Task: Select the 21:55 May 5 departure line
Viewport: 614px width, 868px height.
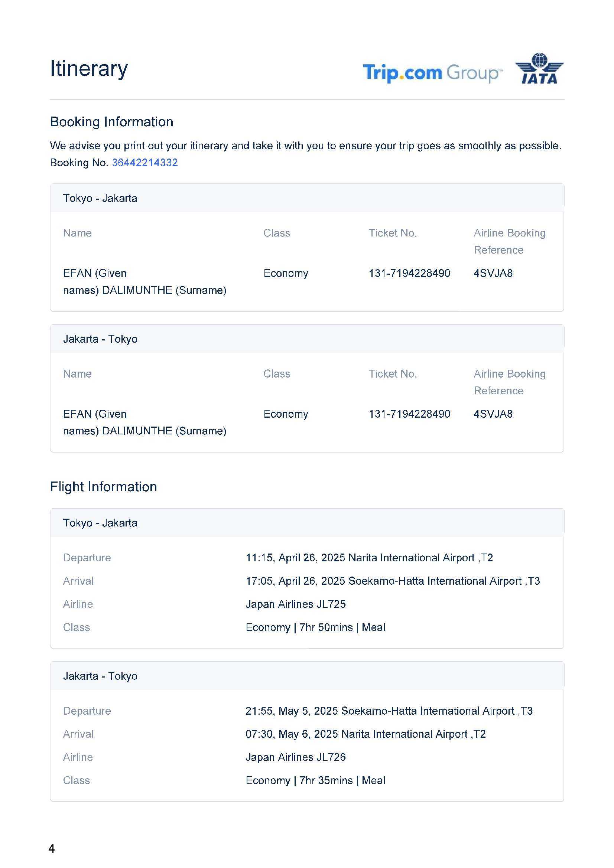Action: pyautogui.click(x=389, y=711)
